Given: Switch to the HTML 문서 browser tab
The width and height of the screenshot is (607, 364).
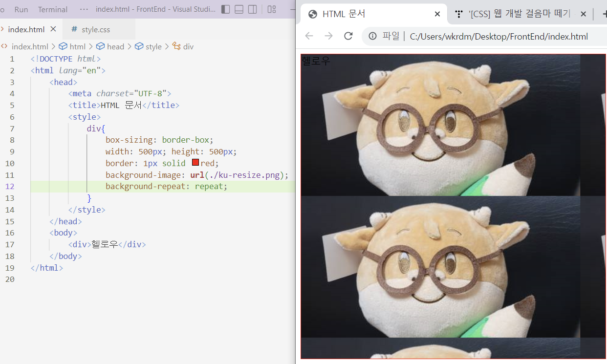Looking at the screenshot, I should point(373,14).
